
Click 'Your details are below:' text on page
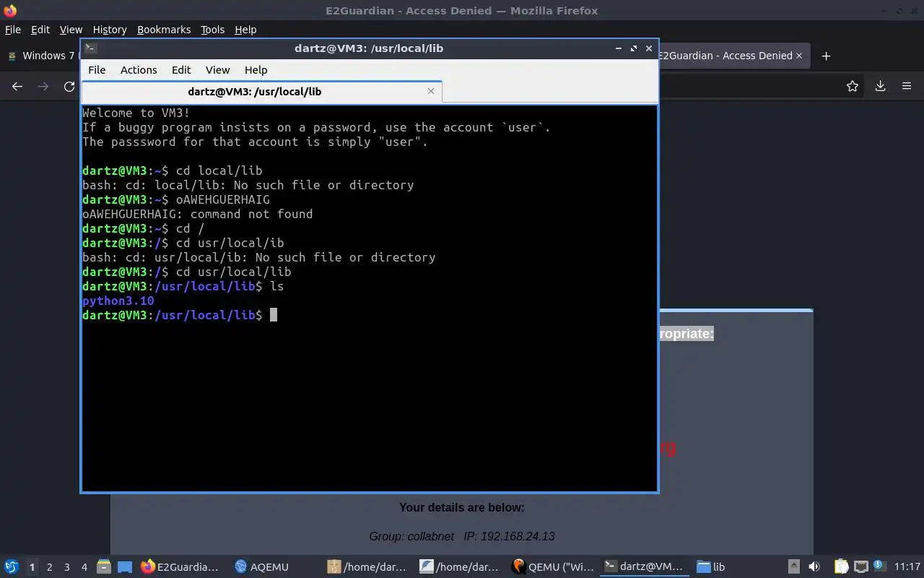click(x=462, y=507)
